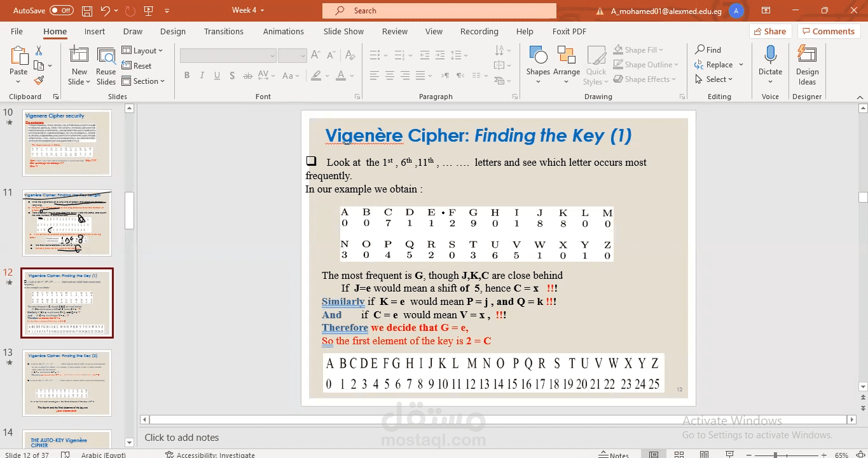Click the Save icon in title bar
Image resolution: width=868 pixels, height=458 pixels.
[x=87, y=11]
